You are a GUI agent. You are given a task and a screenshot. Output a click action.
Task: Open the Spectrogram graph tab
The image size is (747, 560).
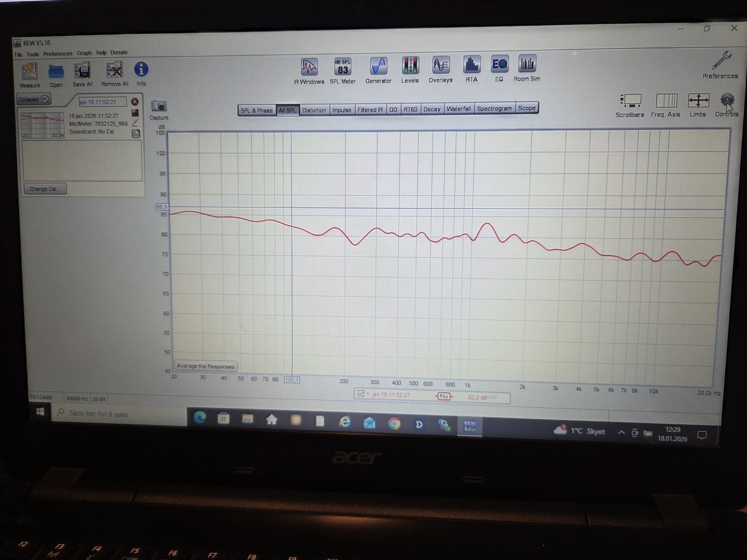click(494, 108)
